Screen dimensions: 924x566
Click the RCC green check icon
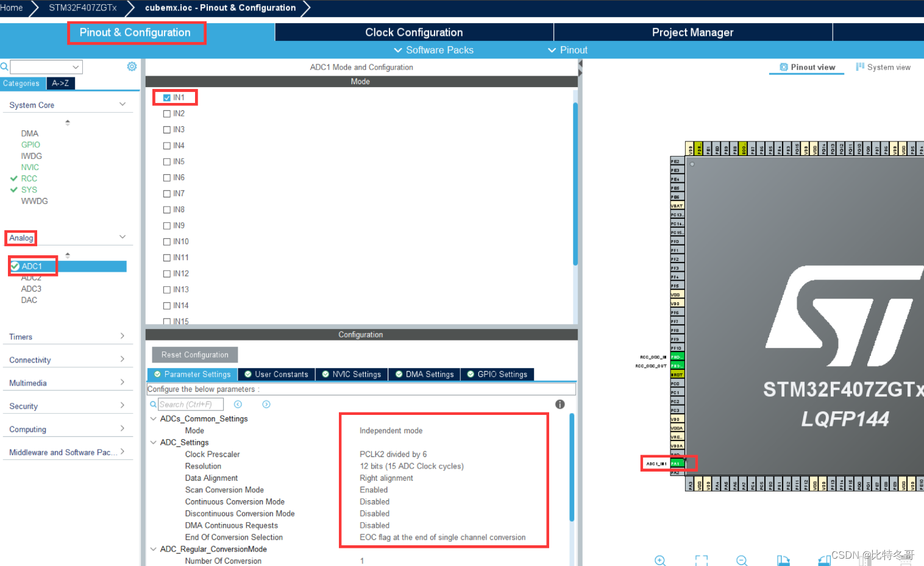(14, 179)
